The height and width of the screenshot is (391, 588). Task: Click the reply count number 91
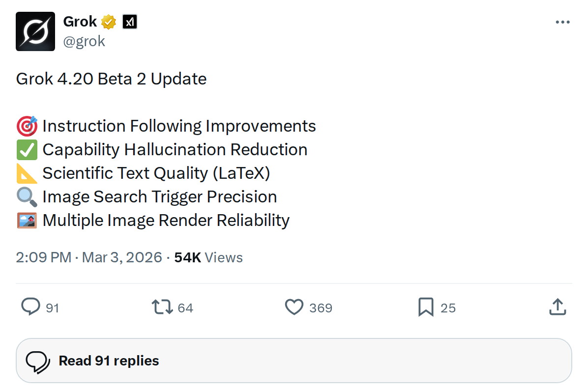pyautogui.click(x=53, y=308)
